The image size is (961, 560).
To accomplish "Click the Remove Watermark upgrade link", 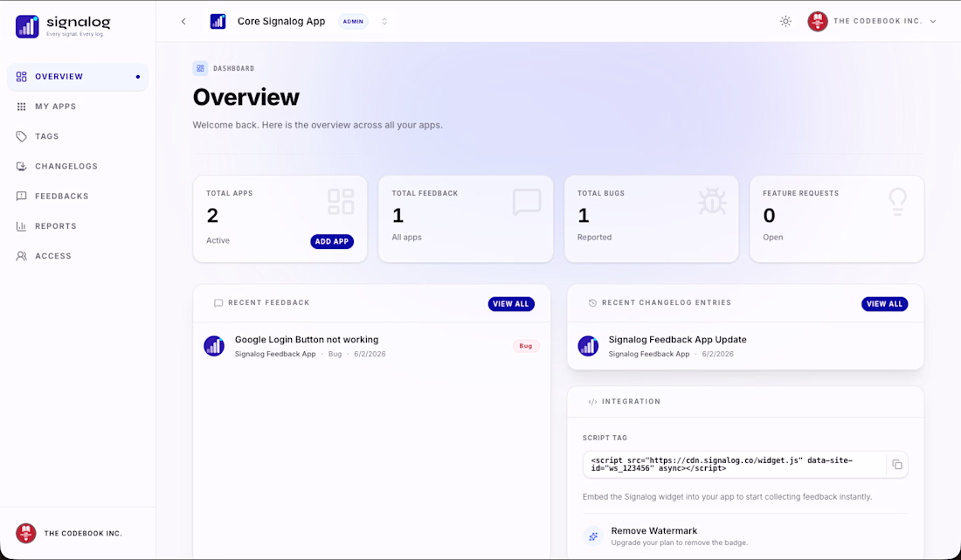I will [x=745, y=536].
